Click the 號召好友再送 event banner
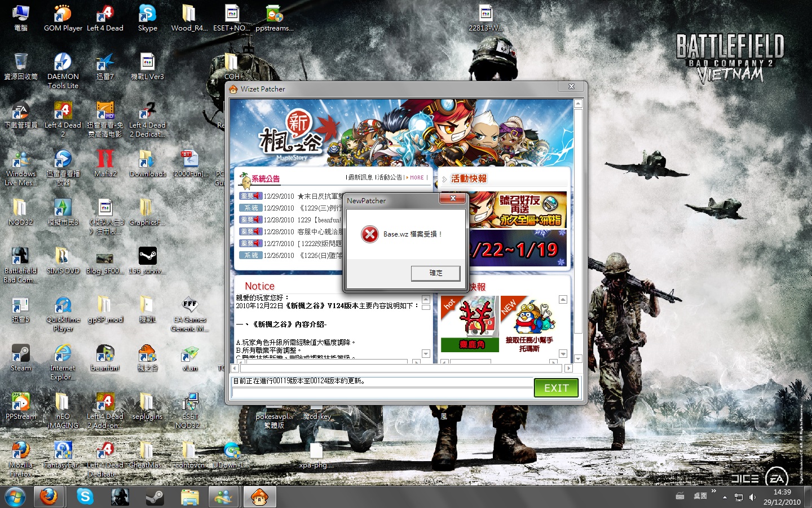Screen dimensions: 812x508 518,210
